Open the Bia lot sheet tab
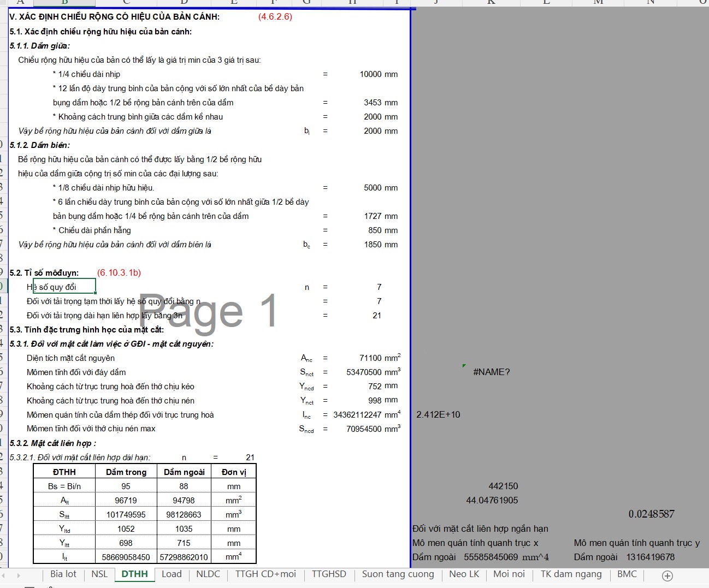The image size is (709, 588). click(x=63, y=574)
